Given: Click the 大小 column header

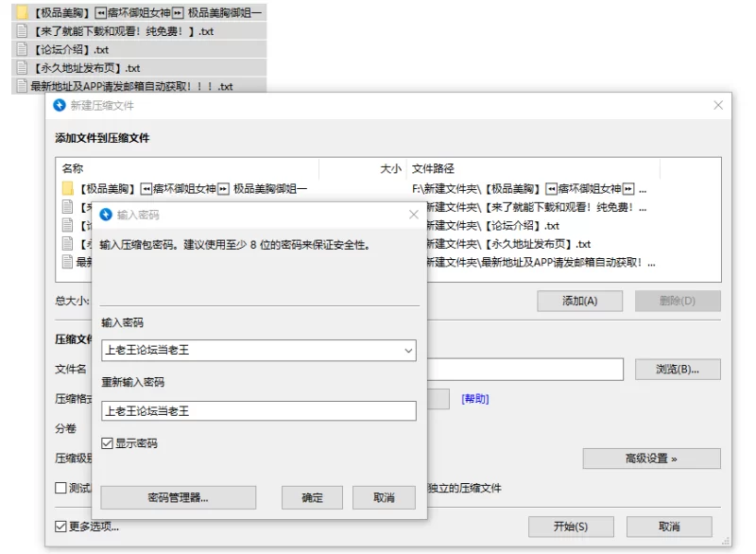Looking at the screenshot, I should click(390, 168).
